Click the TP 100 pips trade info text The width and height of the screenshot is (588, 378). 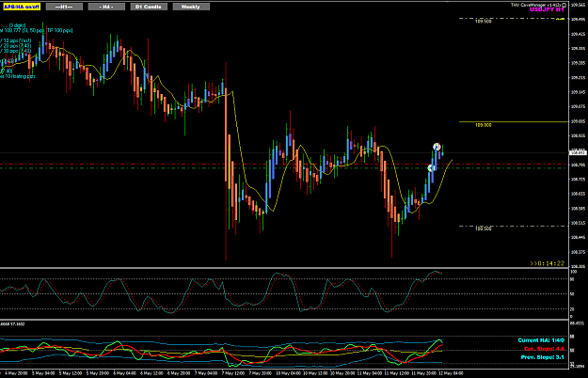(x=60, y=30)
